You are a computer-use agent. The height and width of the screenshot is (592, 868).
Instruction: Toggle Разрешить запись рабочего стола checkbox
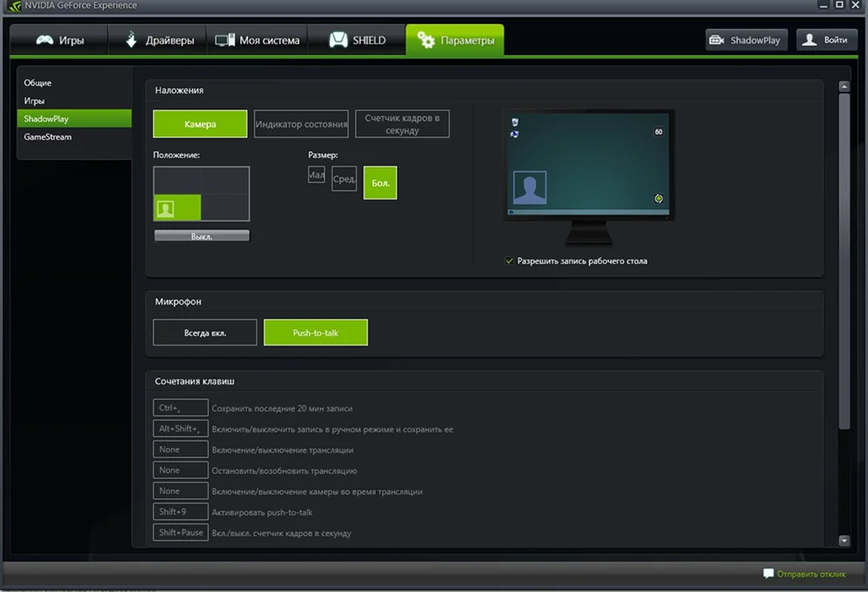coord(510,260)
